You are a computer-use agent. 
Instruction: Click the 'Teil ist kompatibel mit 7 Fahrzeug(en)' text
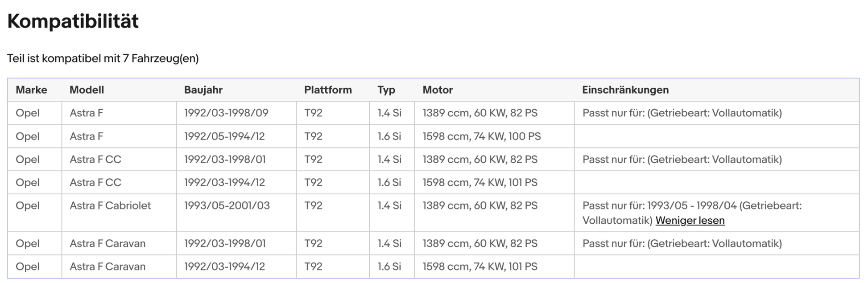pos(104,57)
